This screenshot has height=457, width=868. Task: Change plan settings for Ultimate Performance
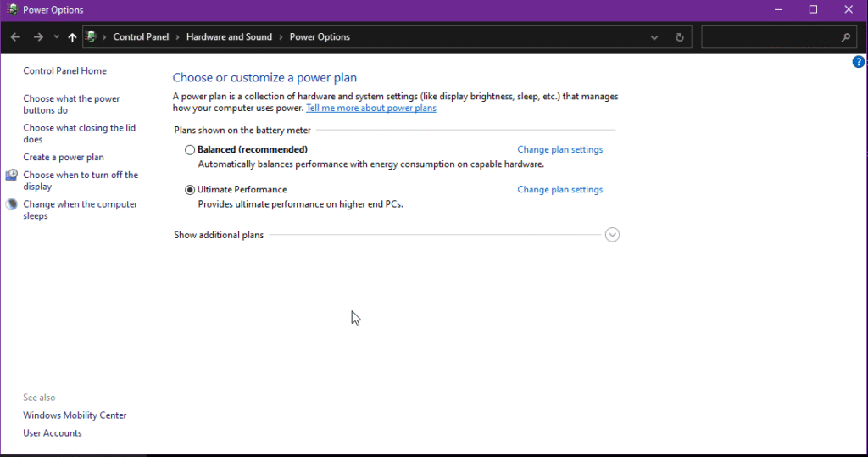pos(559,189)
